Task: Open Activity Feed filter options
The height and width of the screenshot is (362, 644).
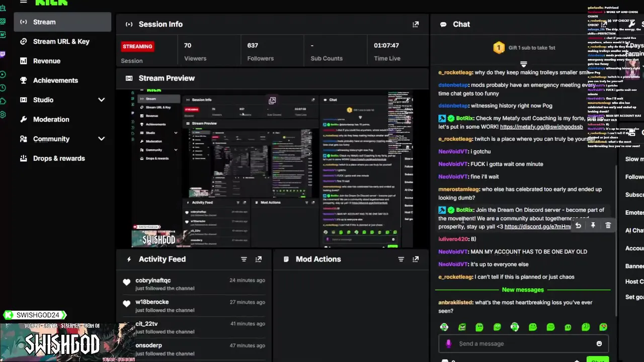Action: point(244,259)
